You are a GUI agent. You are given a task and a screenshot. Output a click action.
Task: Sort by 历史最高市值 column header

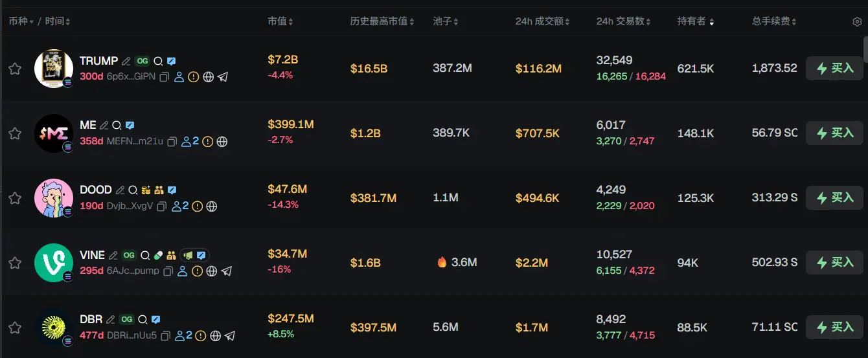click(x=382, y=21)
